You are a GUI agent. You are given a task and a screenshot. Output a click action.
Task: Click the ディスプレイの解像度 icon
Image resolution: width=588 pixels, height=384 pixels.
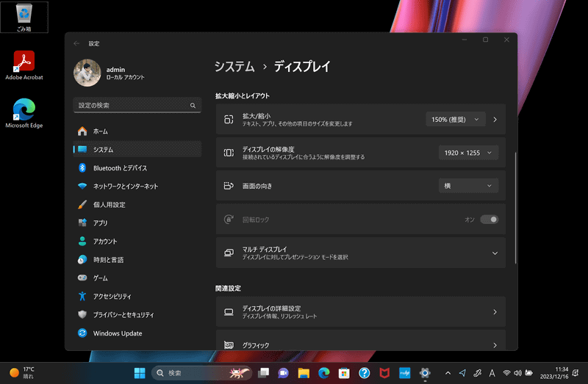pyautogui.click(x=229, y=153)
